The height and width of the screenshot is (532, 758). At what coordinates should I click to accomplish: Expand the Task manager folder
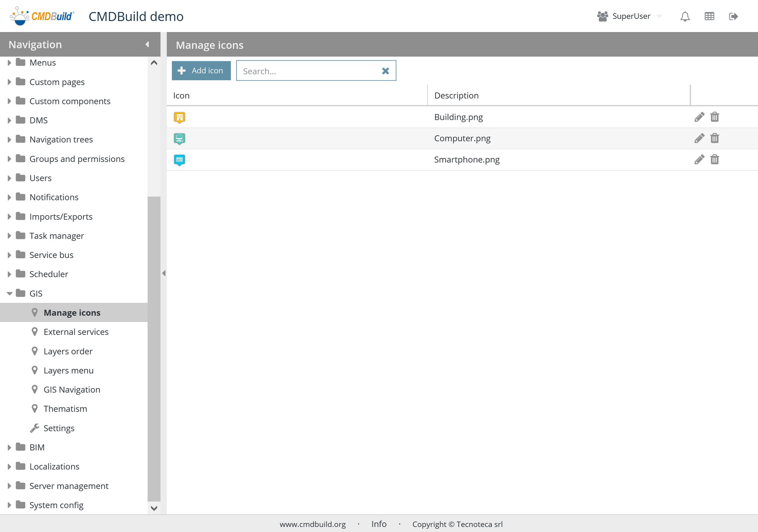point(9,236)
